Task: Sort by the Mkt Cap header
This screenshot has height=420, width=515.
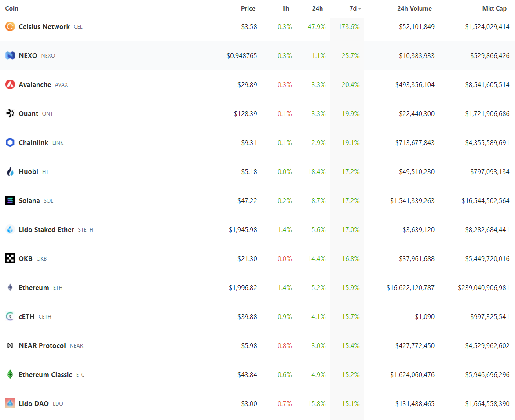Action: (494, 8)
